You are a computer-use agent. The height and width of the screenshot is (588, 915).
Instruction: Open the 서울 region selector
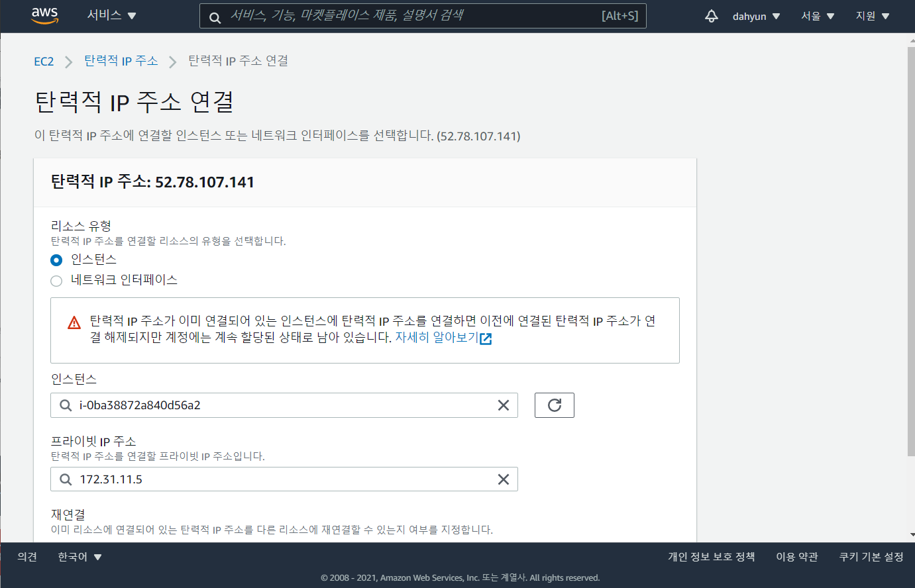(x=818, y=16)
